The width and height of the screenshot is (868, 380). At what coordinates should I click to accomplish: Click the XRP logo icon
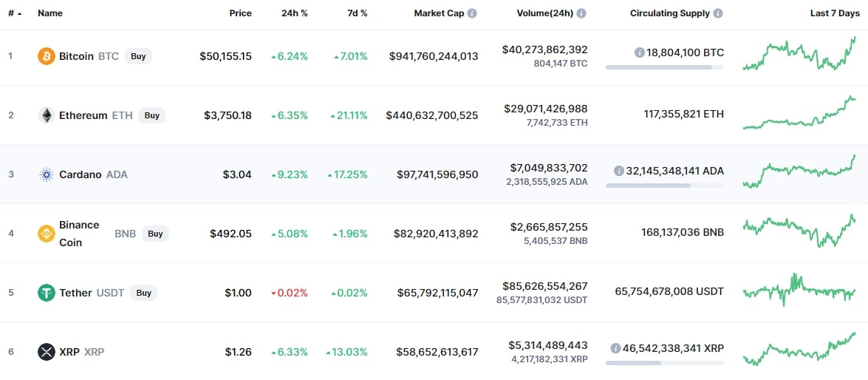click(47, 352)
